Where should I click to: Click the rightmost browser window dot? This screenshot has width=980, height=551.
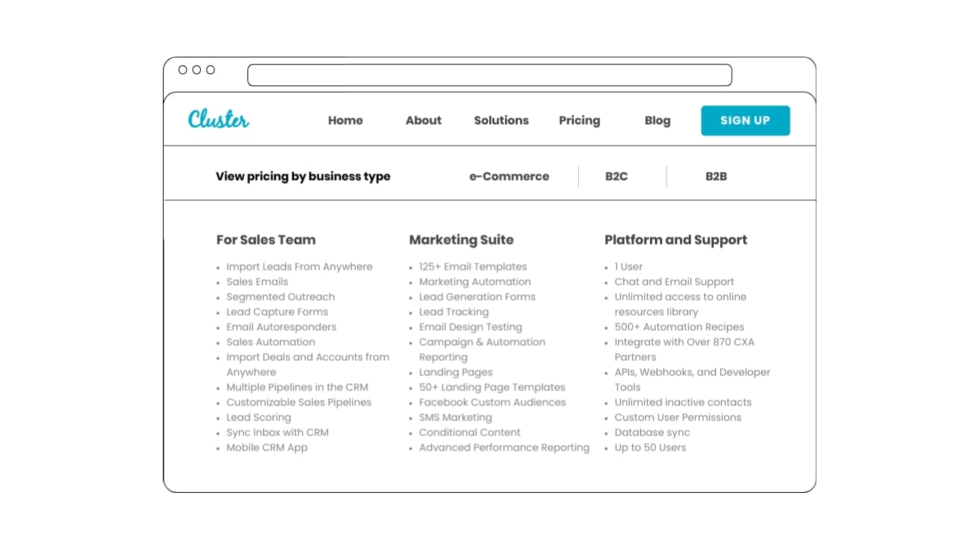(209, 70)
